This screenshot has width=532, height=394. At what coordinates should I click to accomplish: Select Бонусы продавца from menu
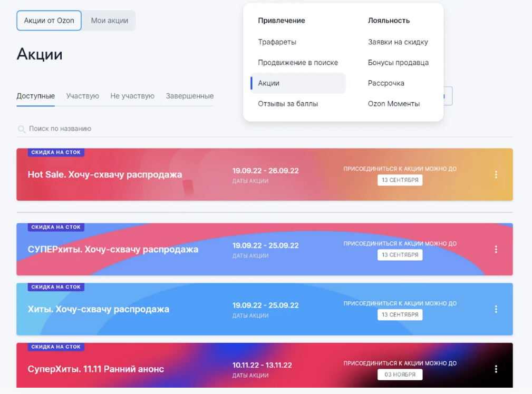398,62
